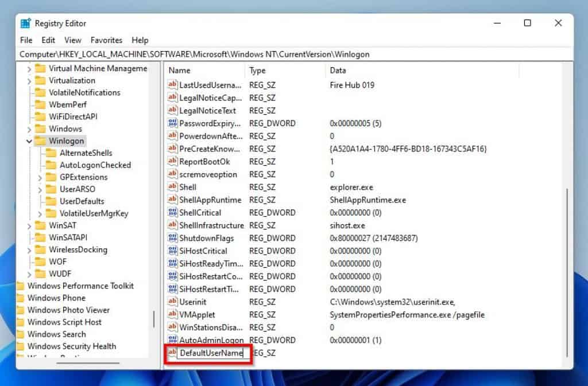
Task: Click the Data column header
Action: (422, 71)
